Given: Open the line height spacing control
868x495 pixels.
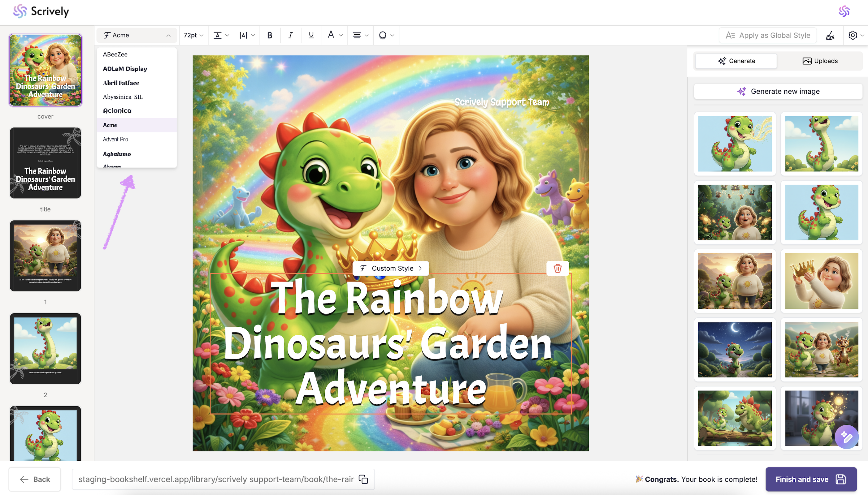Looking at the screenshot, I should pos(221,35).
